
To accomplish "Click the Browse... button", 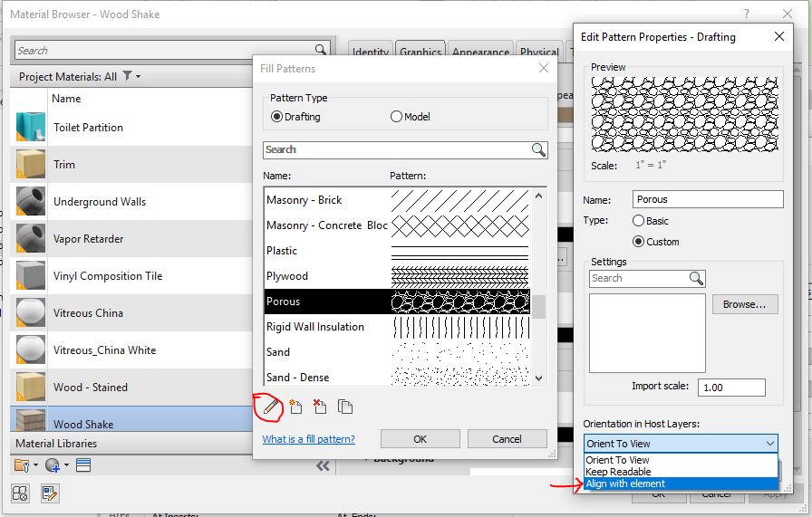I will coord(745,304).
